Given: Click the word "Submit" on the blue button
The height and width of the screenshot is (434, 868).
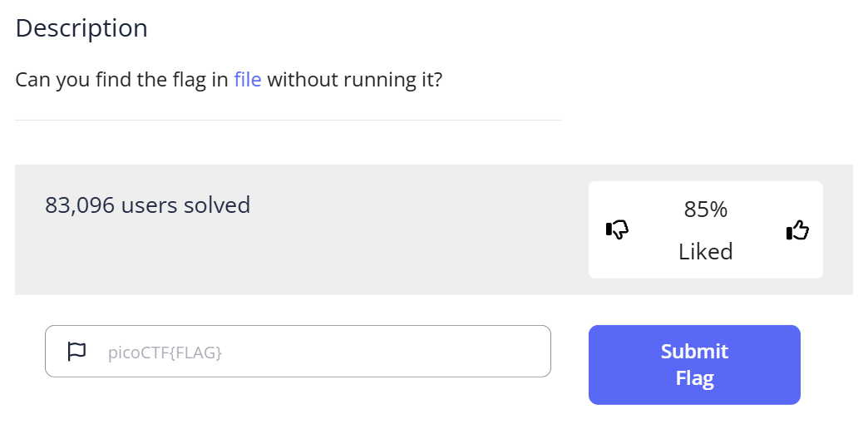Looking at the screenshot, I should point(694,352).
